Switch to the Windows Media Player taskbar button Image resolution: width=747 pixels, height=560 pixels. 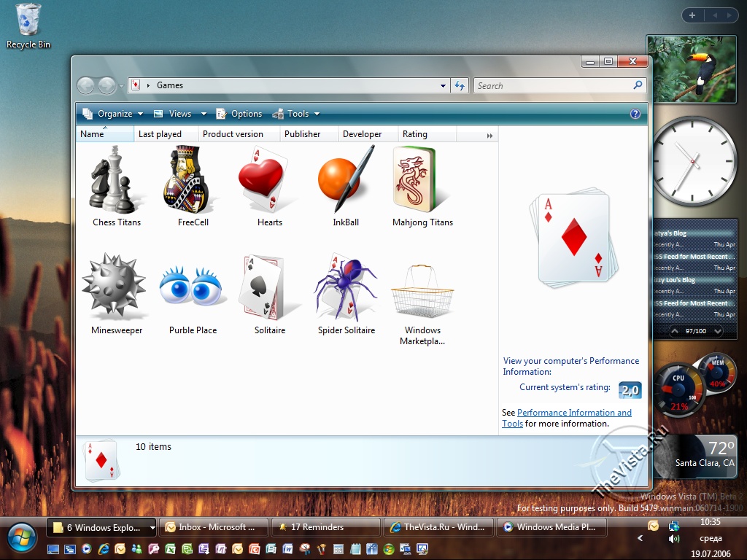(x=551, y=527)
